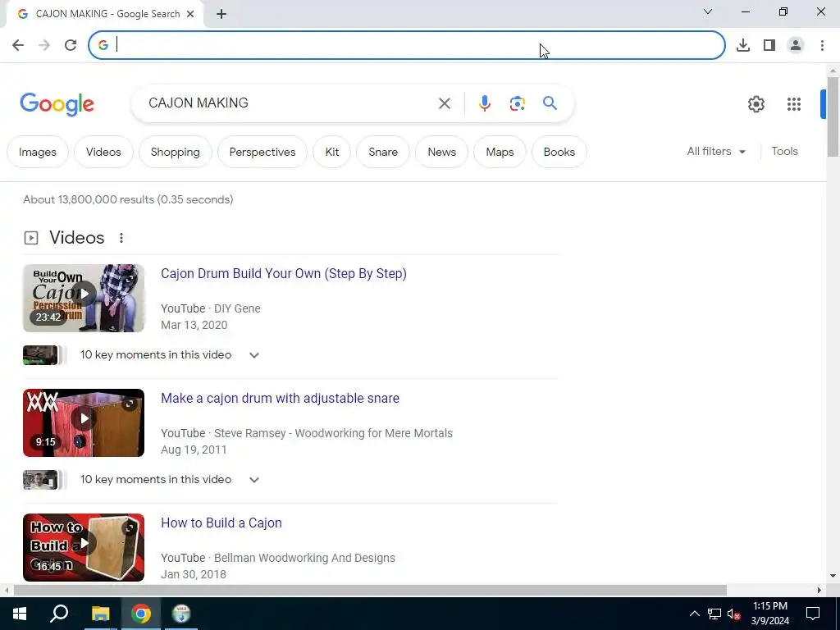The width and height of the screenshot is (840, 630).
Task: Click the browser forward arrow
Action: click(x=44, y=45)
